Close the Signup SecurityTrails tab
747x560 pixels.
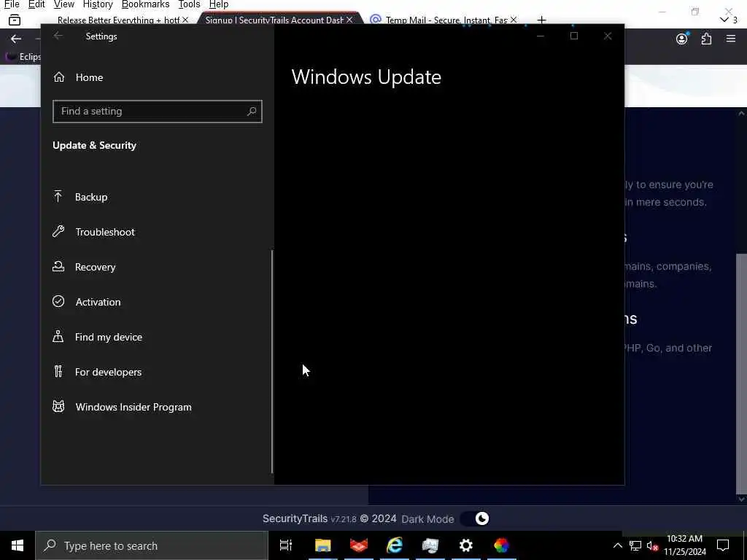click(349, 20)
